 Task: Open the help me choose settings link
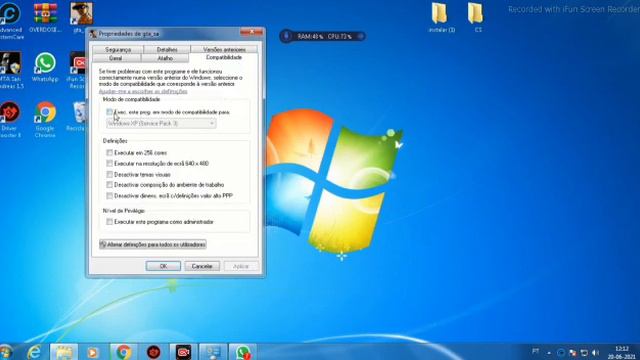(143, 91)
